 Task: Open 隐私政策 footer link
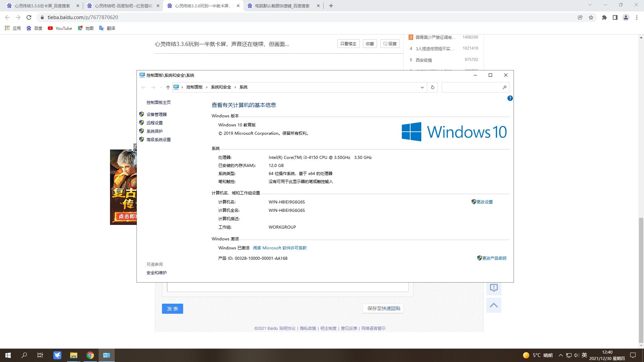click(308, 328)
